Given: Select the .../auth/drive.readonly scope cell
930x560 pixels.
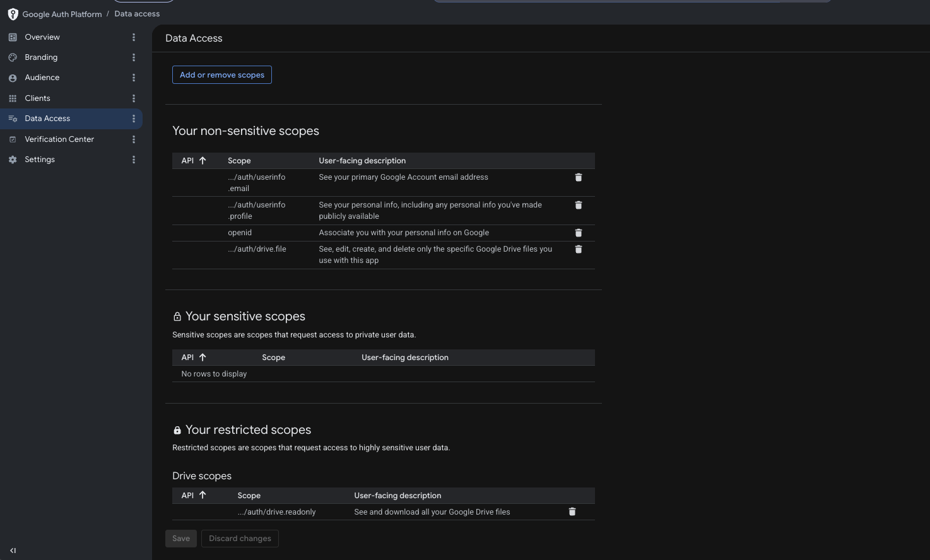Looking at the screenshot, I should (276, 512).
